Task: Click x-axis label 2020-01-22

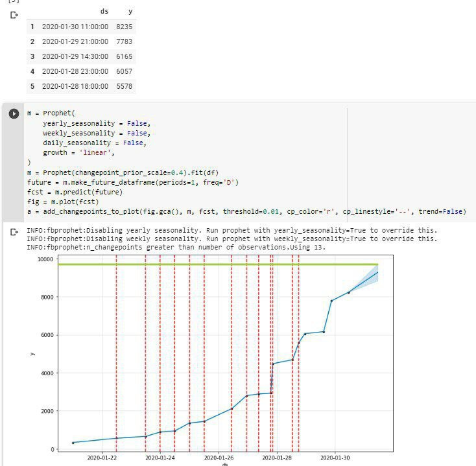Action: (102, 458)
